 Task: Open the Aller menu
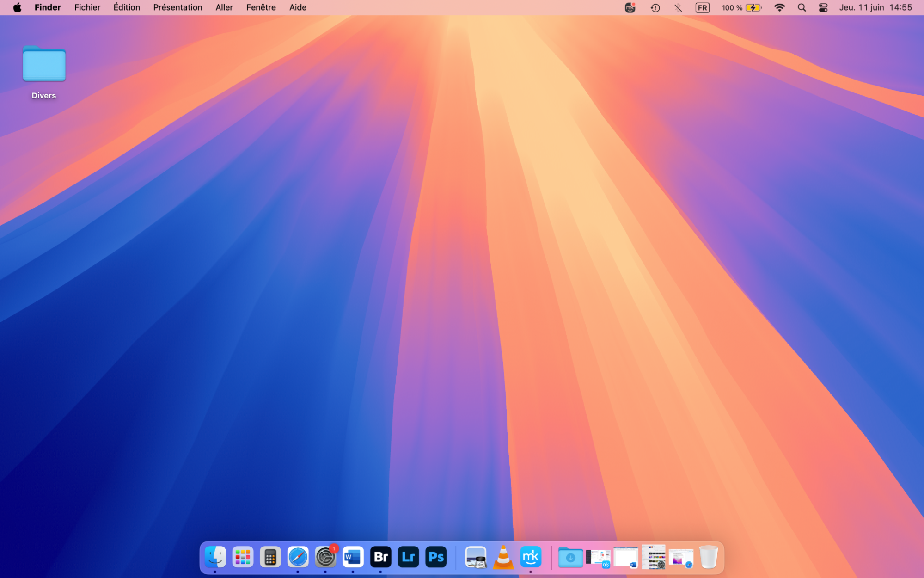[224, 7]
